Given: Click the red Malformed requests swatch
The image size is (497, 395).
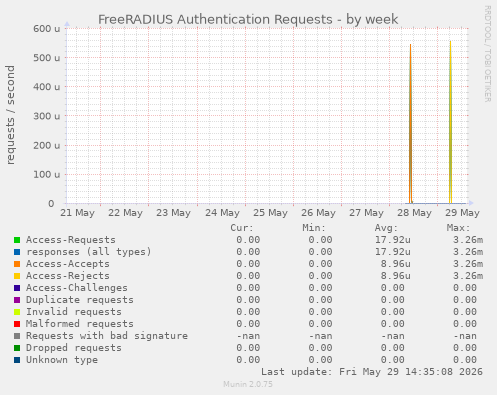Looking at the screenshot, I should click(17, 324).
